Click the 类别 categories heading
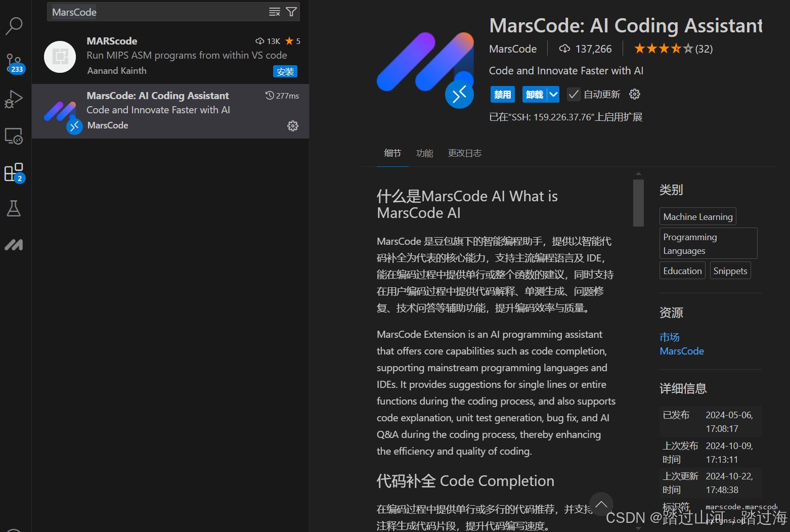The image size is (790, 532). pyautogui.click(x=671, y=190)
